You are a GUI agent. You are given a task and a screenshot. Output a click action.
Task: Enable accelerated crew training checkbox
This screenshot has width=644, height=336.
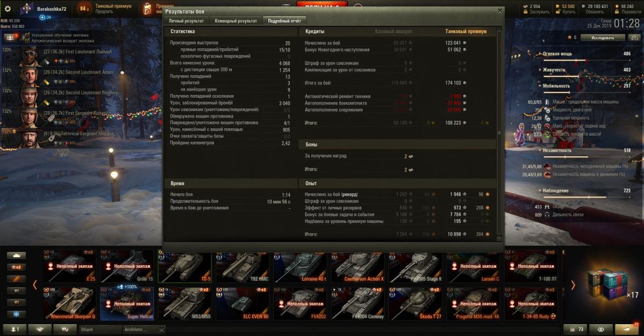pyautogui.click(x=27, y=35)
